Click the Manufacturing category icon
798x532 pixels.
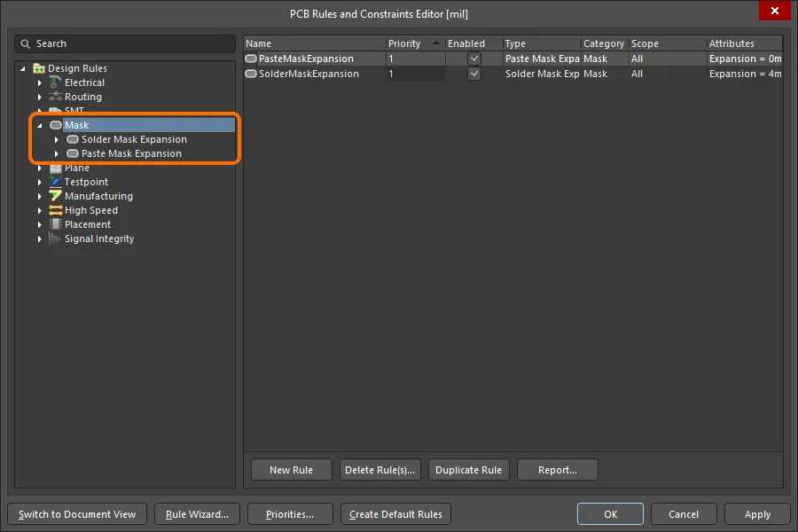(x=55, y=196)
